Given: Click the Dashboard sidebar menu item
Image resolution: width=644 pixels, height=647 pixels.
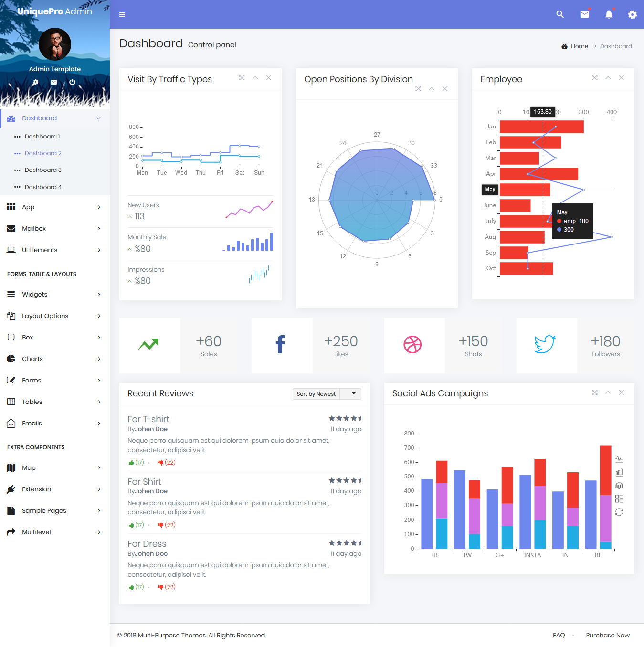Looking at the screenshot, I should coord(55,118).
